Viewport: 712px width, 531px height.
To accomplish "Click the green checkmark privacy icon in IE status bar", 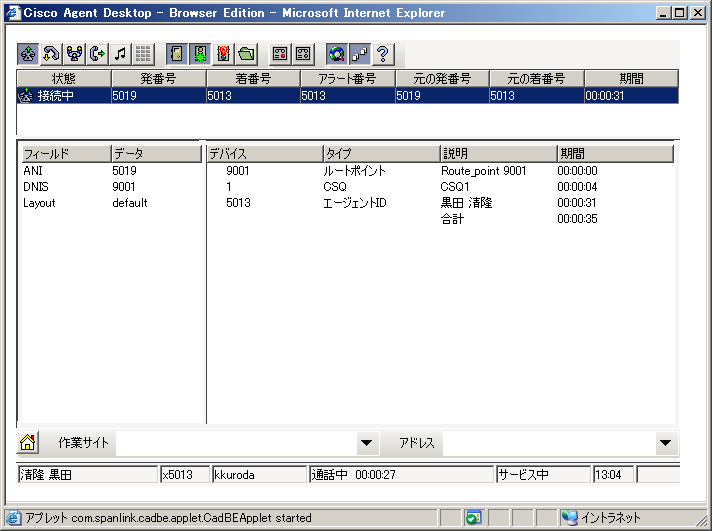I will click(x=473, y=518).
